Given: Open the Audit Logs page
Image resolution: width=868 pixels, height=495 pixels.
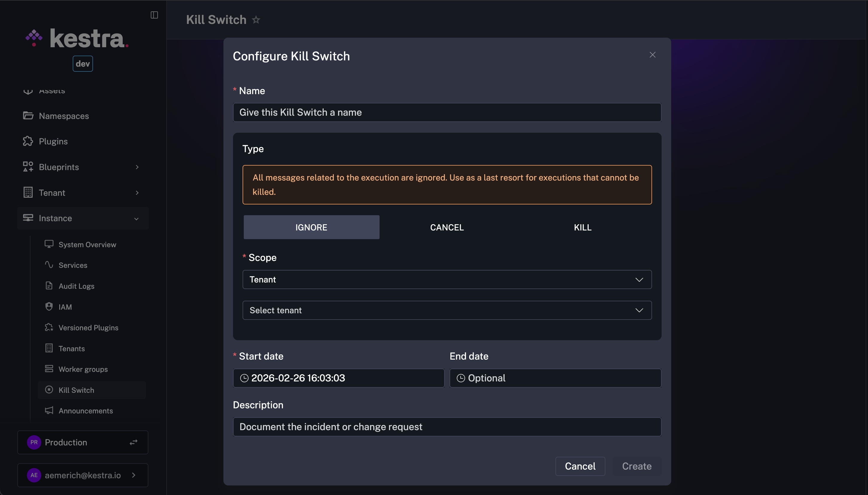Looking at the screenshot, I should coord(76,286).
